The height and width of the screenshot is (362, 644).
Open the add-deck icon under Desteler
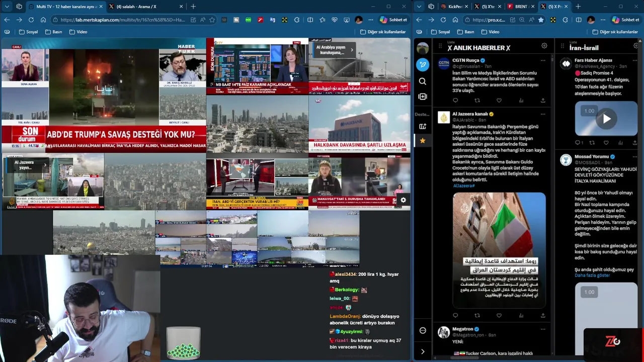tap(423, 126)
